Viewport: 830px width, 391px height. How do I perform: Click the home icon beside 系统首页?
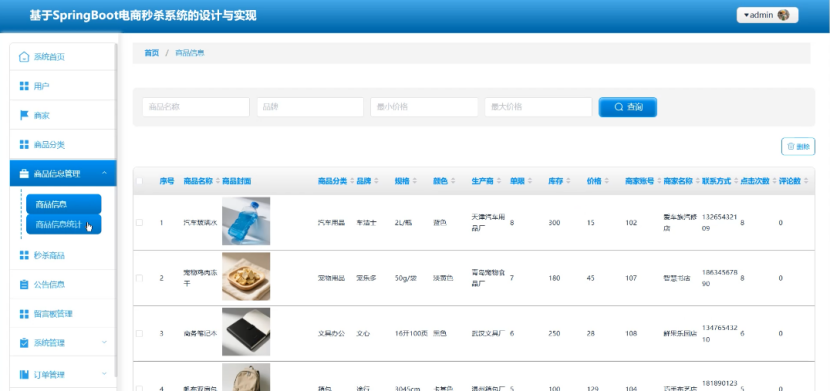[24, 57]
